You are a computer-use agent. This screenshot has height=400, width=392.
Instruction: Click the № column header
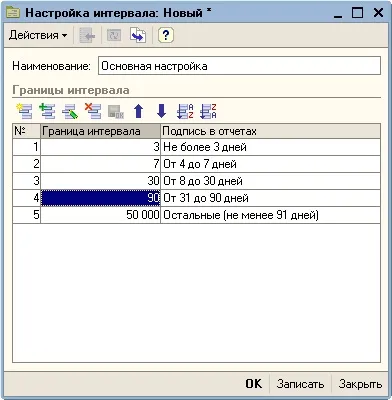point(26,131)
